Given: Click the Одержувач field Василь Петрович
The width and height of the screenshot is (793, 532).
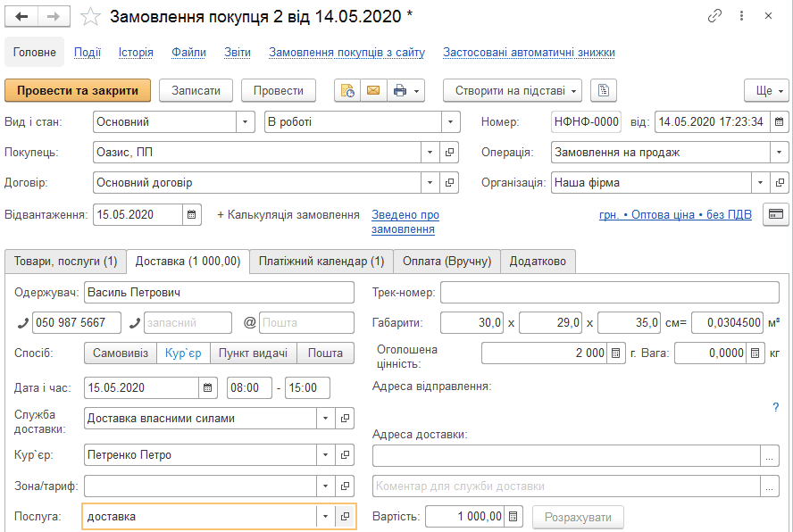Looking at the screenshot, I should (x=219, y=292).
